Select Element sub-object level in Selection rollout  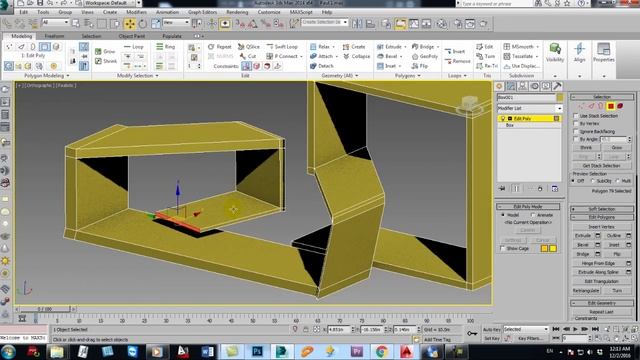pos(620,106)
